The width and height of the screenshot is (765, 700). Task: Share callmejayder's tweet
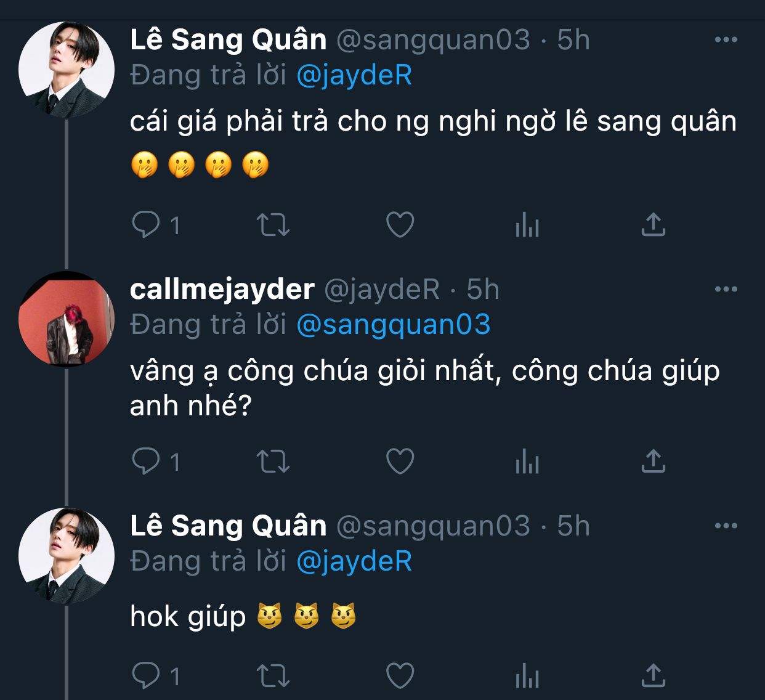point(654,461)
